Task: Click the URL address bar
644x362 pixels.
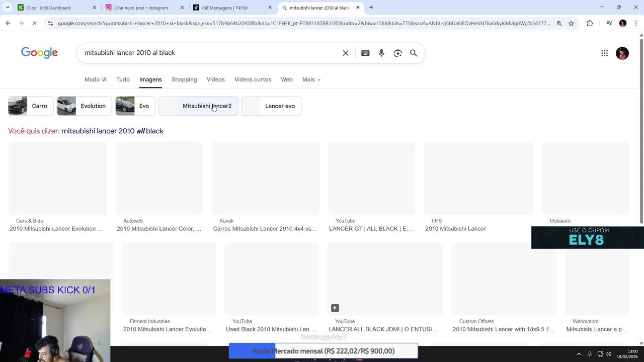Action: pos(304,23)
